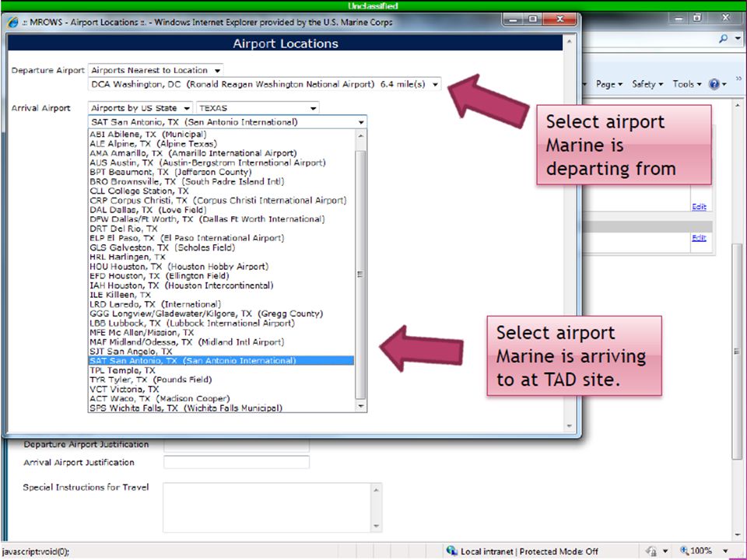This screenshot has width=747, height=560.
Task: Select BPT Beaumont, TX (Jefferson County)
Action: (x=222, y=172)
